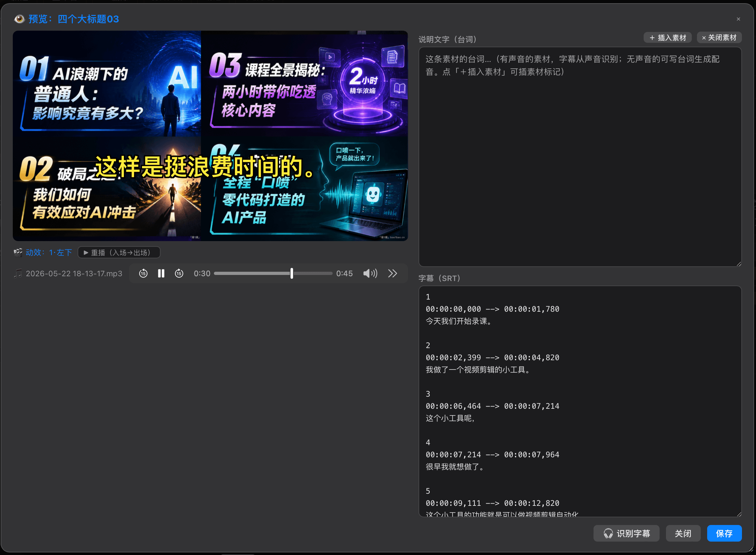
Task: Click the timestamp 00:00:02,399 --> 00:00:04,820
Action: coord(493,357)
